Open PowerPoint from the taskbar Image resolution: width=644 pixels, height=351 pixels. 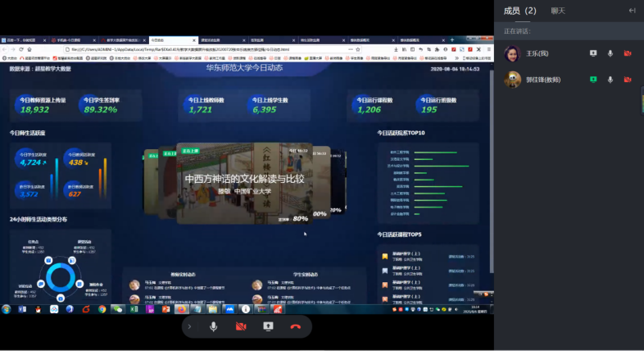click(x=166, y=309)
